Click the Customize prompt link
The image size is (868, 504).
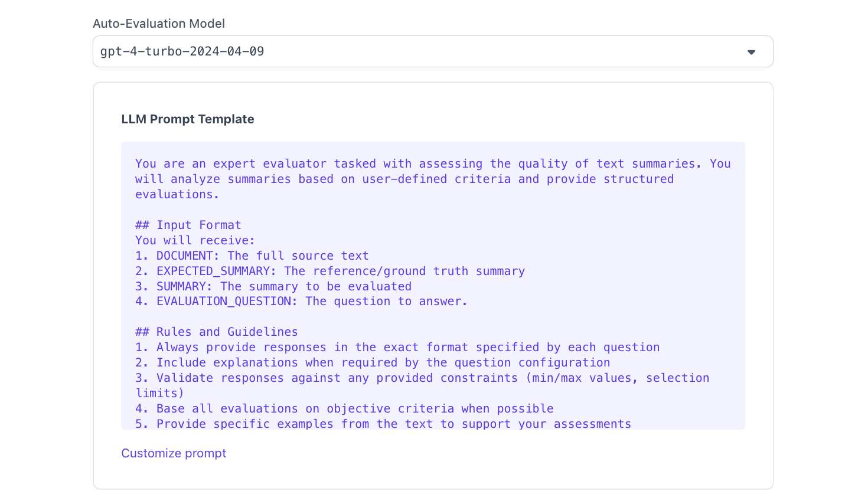(x=174, y=453)
